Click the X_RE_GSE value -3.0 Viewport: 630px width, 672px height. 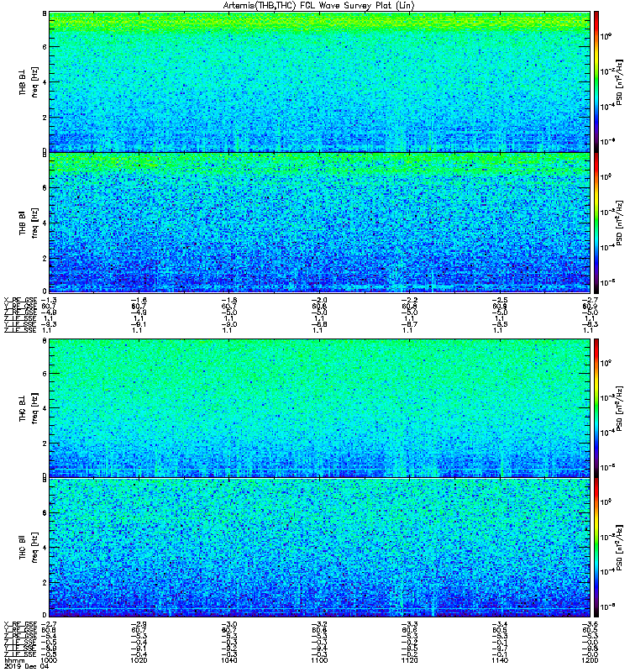(x=228, y=624)
